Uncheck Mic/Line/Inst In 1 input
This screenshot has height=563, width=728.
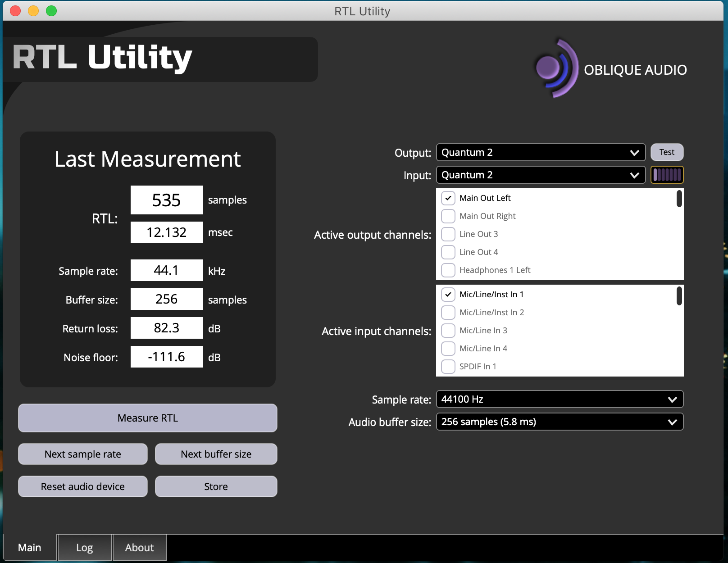click(448, 295)
